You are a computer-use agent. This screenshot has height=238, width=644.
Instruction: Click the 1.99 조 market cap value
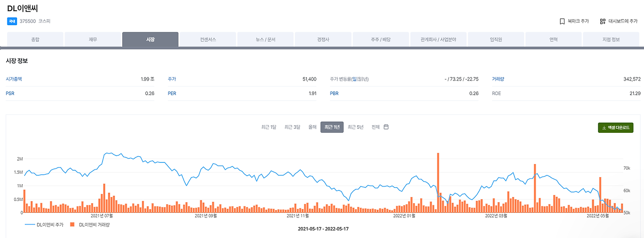click(148, 79)
